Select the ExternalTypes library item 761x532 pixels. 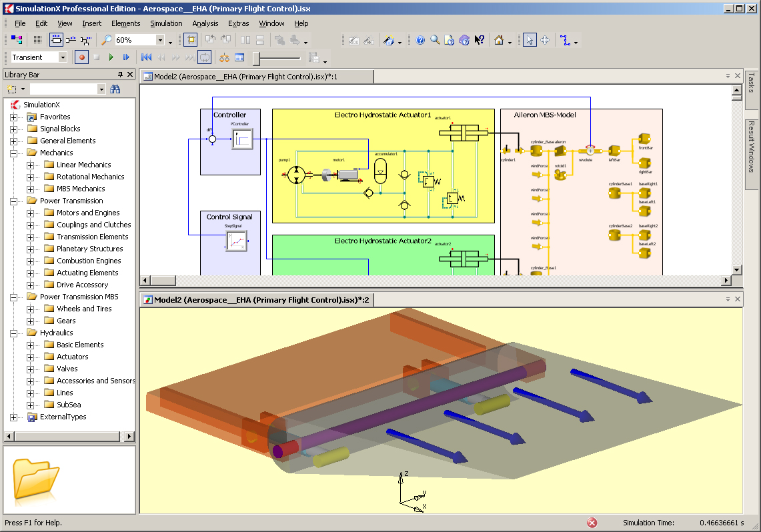63,417
